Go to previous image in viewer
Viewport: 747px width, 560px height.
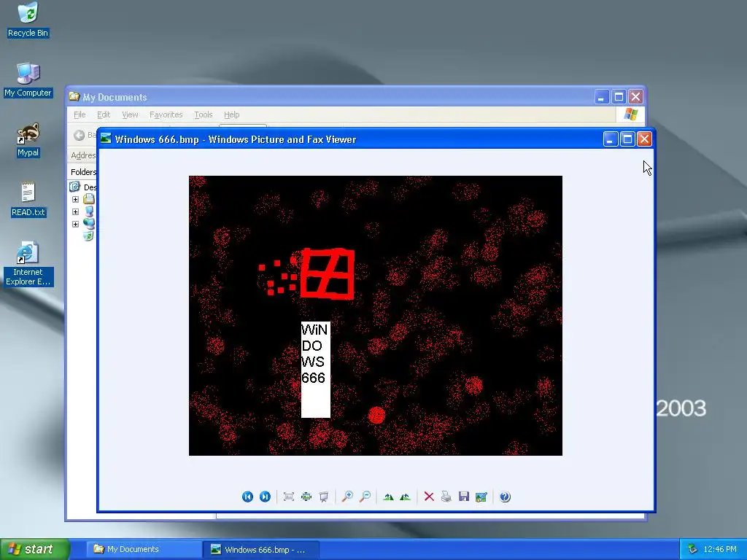[x=247, y=497]
